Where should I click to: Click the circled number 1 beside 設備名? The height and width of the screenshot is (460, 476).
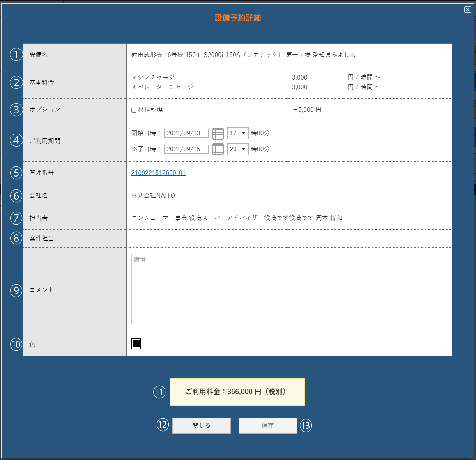click(x=16, y=55)
